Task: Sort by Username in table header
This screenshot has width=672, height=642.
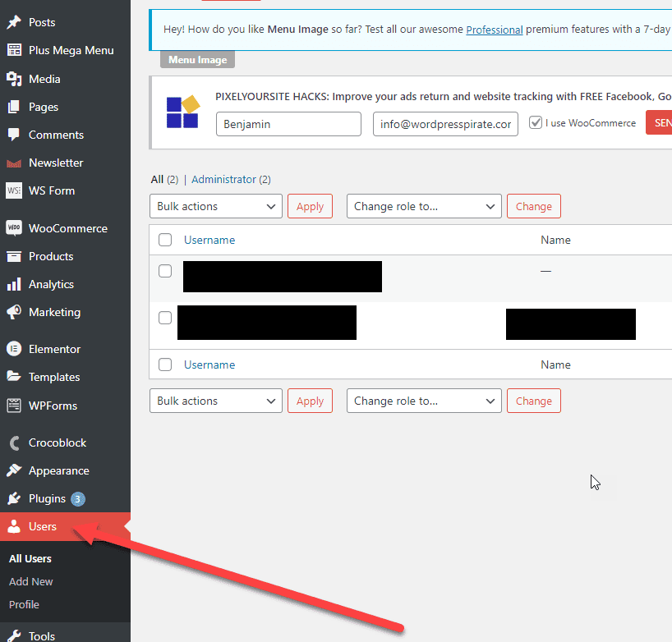Action: point(209,240)
